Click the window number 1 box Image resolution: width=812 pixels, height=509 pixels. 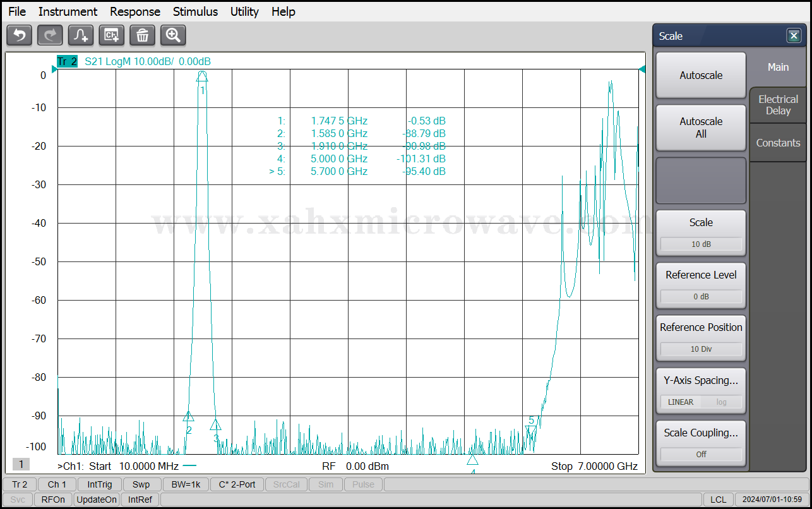click(21, 464)
